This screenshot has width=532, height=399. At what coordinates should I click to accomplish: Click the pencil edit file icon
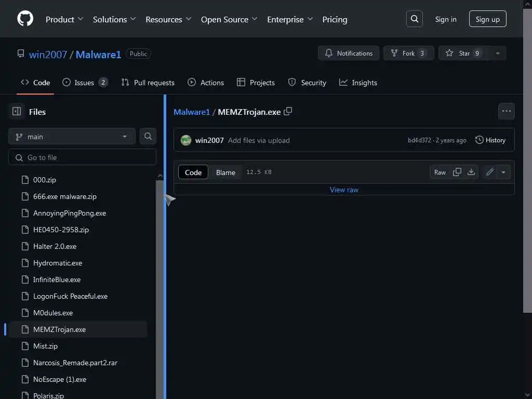point(489,172)
